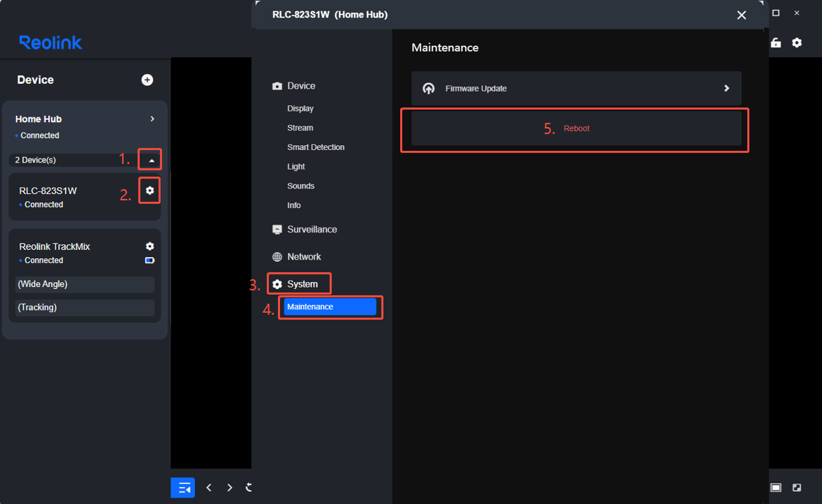Viewport: 822px width, 504px height.
Task: Open the Sounds settings
Action: point(300,186)
